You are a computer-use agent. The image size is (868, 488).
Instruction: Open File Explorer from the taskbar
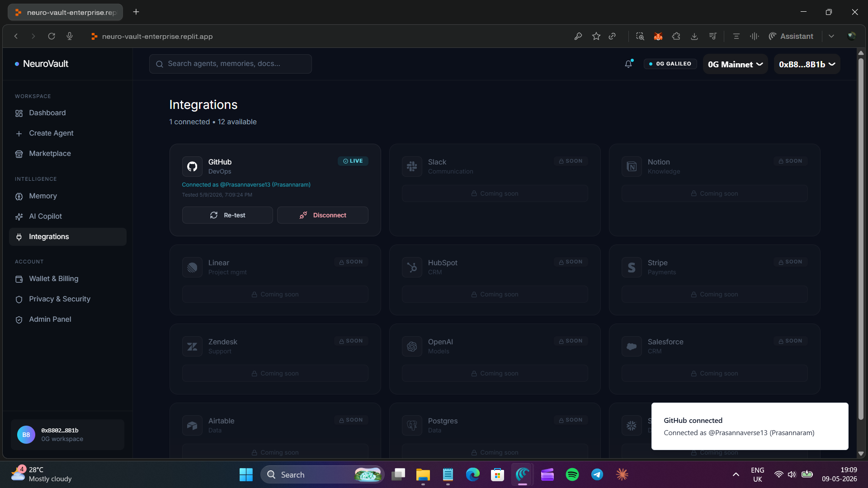423,474
